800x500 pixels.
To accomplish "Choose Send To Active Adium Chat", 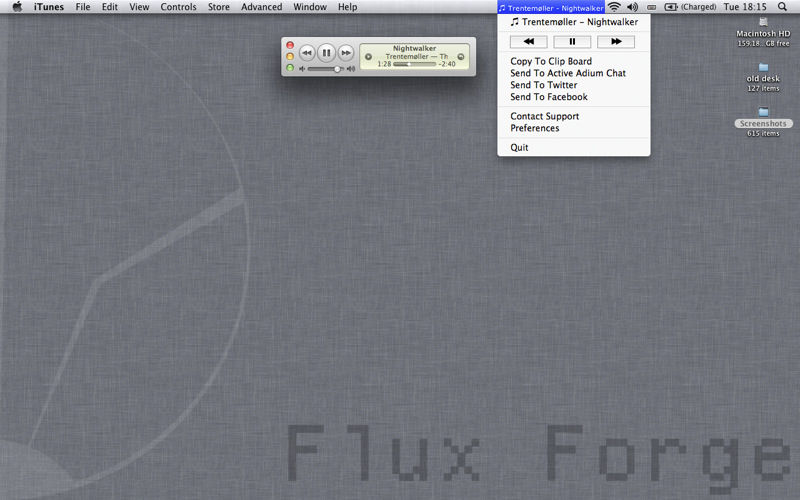I will click(x=568, y=73).
